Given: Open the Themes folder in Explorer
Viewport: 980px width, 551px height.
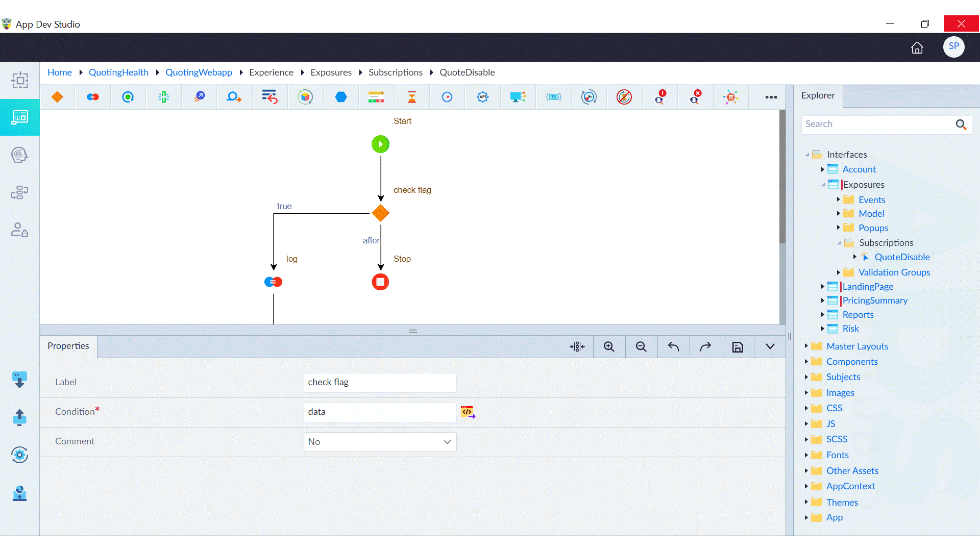Looking at the screenshot, I should coord(842,503).
